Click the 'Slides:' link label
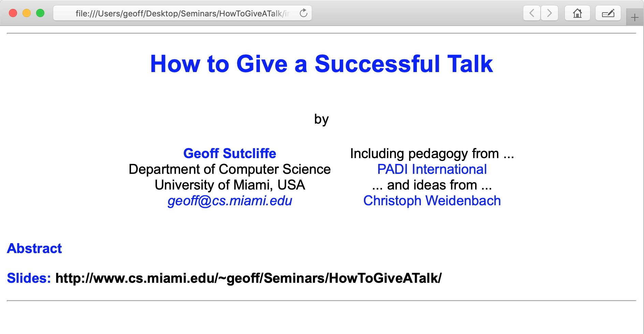This screenshot has height=334, width=644. point(29,278)
